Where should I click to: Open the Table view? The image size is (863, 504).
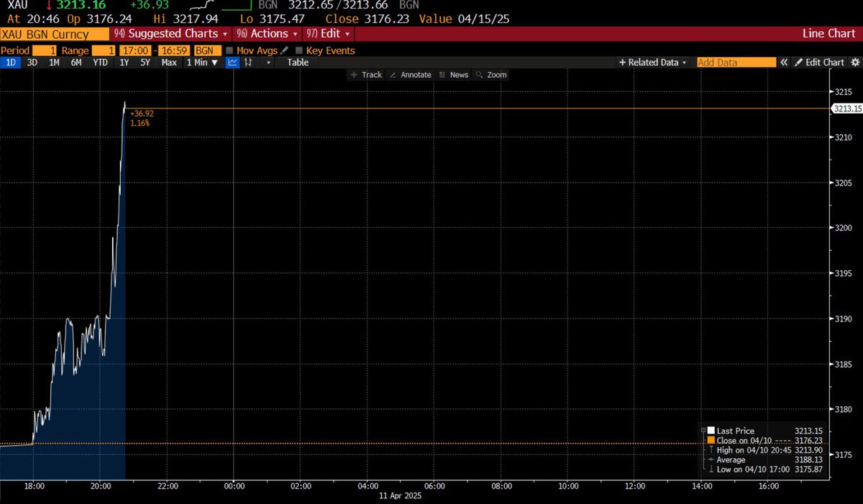coord(298,63)
